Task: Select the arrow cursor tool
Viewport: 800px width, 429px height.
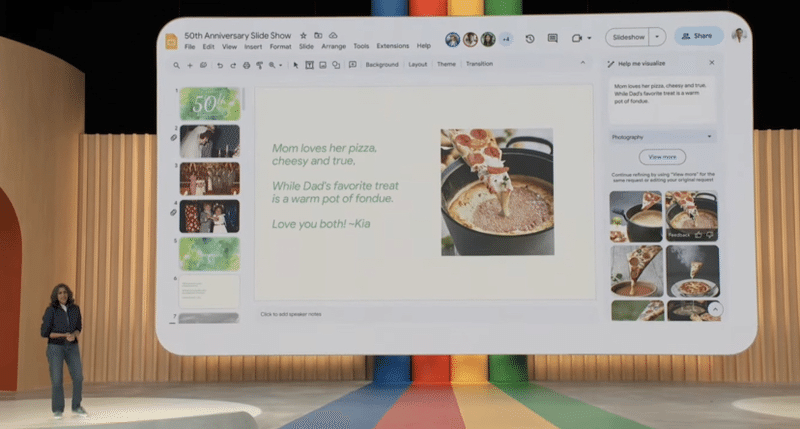Action: tap(295, 65)
